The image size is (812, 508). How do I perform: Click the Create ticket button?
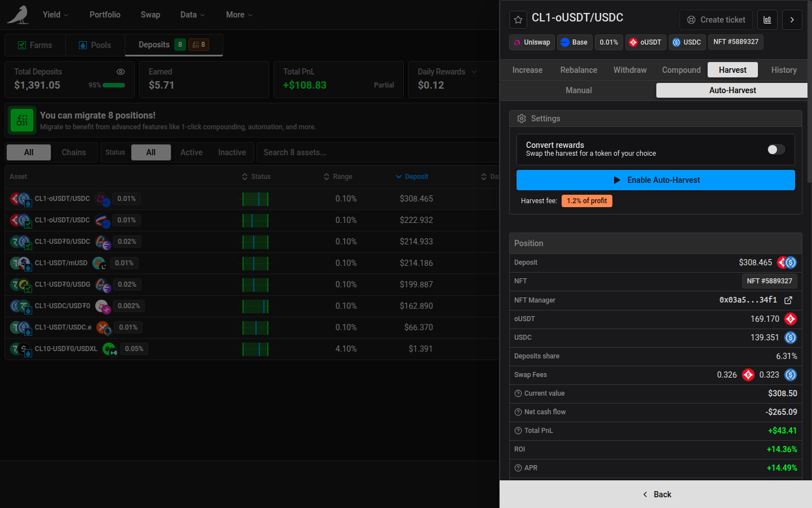(x=716, y=20)
